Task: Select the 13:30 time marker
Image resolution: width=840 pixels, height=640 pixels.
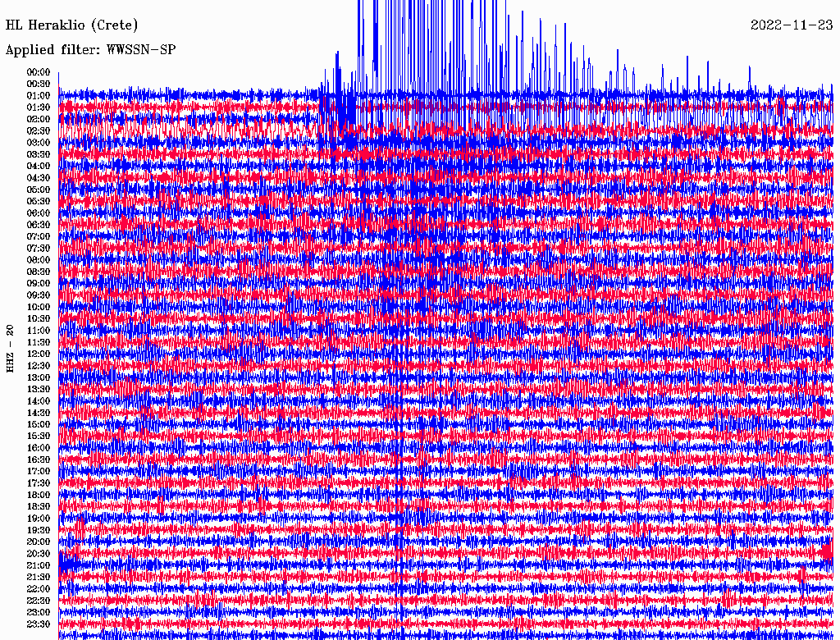Action: (39, 389)
